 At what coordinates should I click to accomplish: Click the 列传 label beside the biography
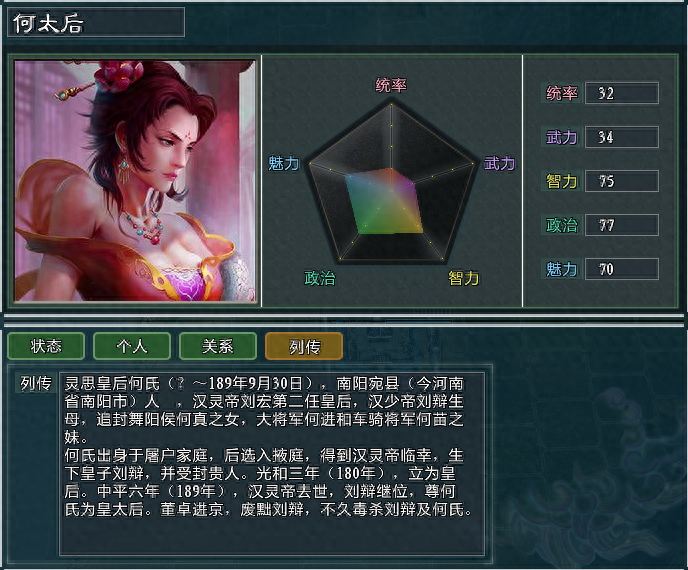36,383
